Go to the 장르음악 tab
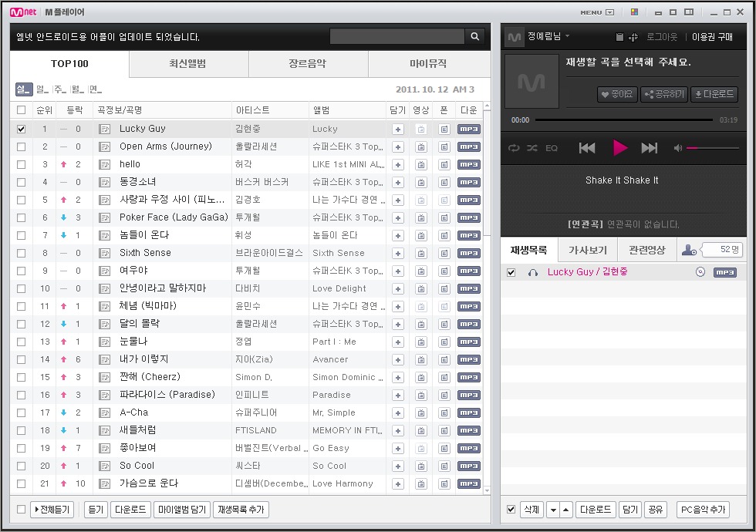756x532 pixels. coord(308,63)
